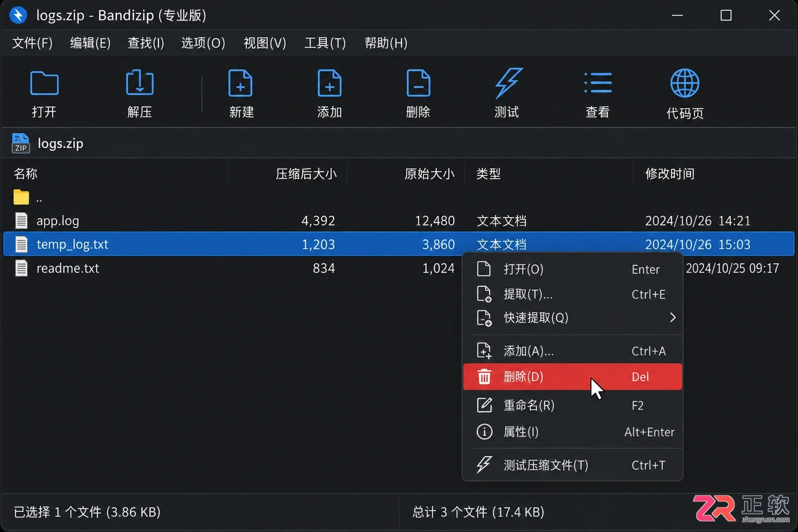This screenshot has width=798, height=532.
Task: Click the trash icon beside 删除(D)
Action: tap(484, 377)
